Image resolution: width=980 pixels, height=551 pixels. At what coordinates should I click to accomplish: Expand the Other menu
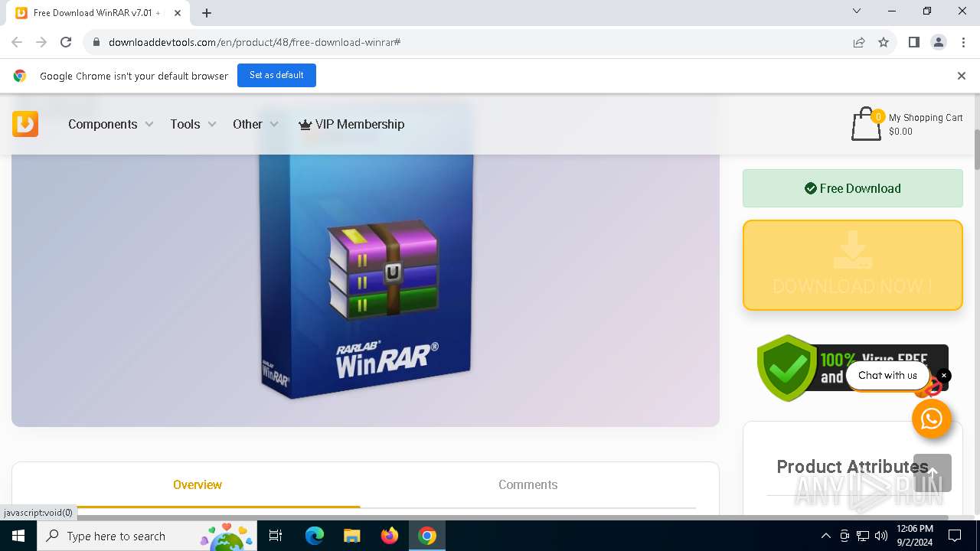[256, 124]
